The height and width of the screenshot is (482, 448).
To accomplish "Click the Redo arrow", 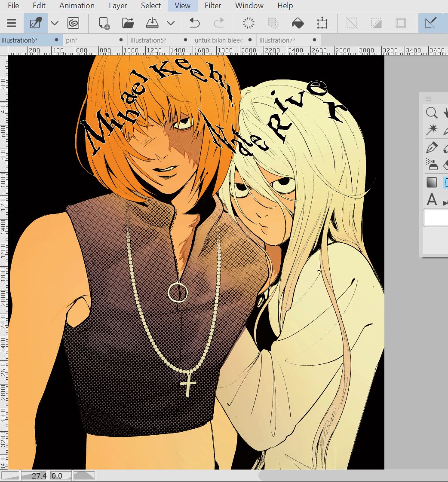I will coord(219,23).
